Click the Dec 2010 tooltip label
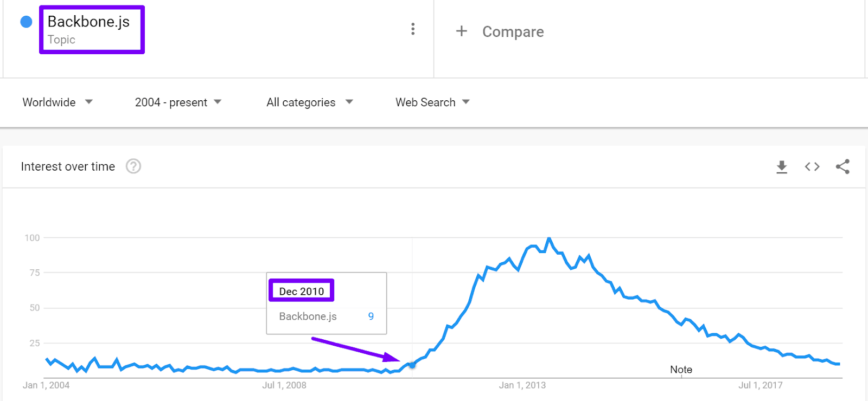The image size is (868, 401). 302,291
